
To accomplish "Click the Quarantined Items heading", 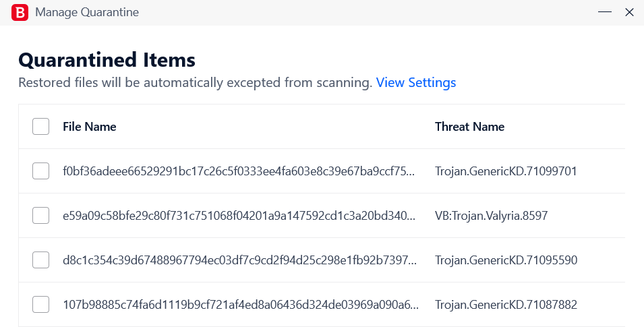I will [x=107, y=60].
